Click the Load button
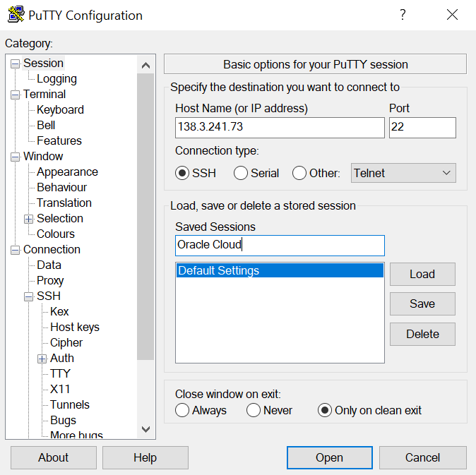The width and height of the screenshot is (476, 475). point(422,274)
